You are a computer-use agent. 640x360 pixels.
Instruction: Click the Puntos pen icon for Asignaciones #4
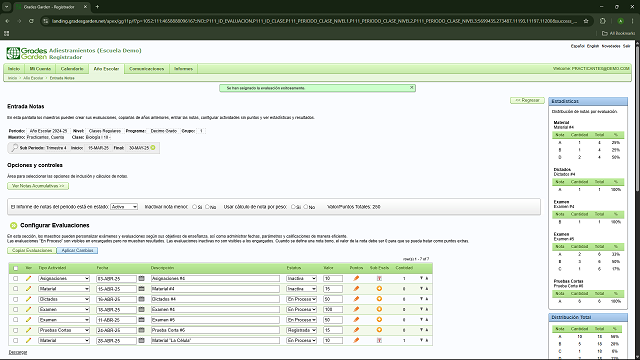click(356, 278)
